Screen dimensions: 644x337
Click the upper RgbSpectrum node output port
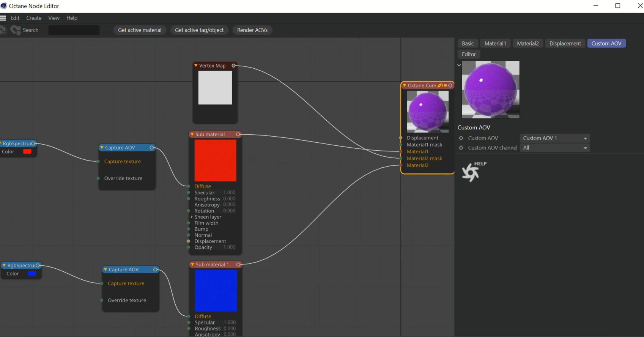(33, 143)
